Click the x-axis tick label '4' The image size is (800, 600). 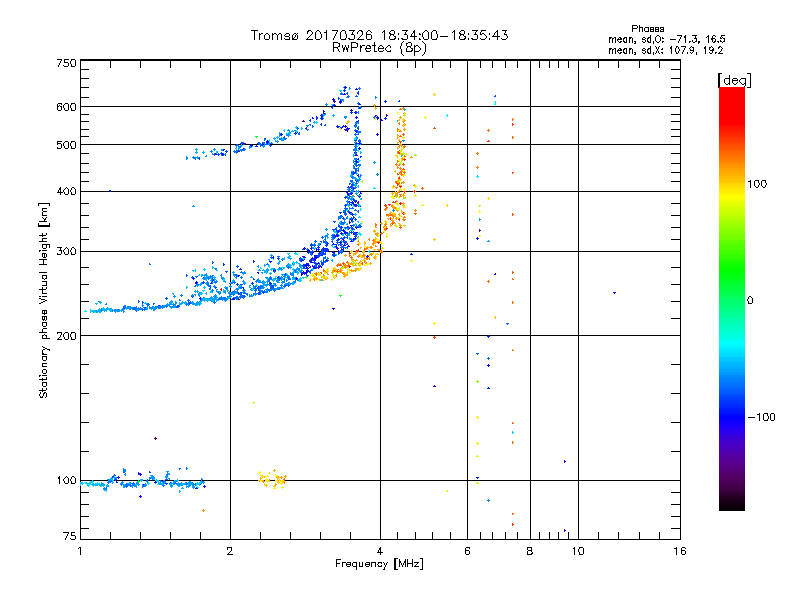click(380, 551)
